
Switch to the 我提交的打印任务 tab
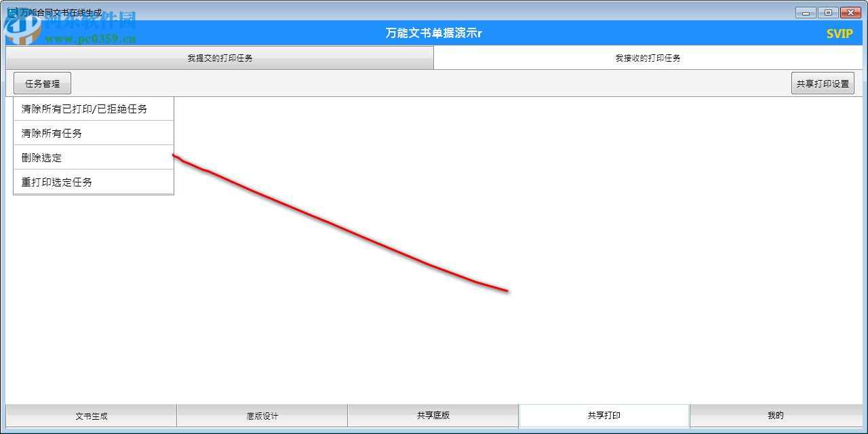217,58
